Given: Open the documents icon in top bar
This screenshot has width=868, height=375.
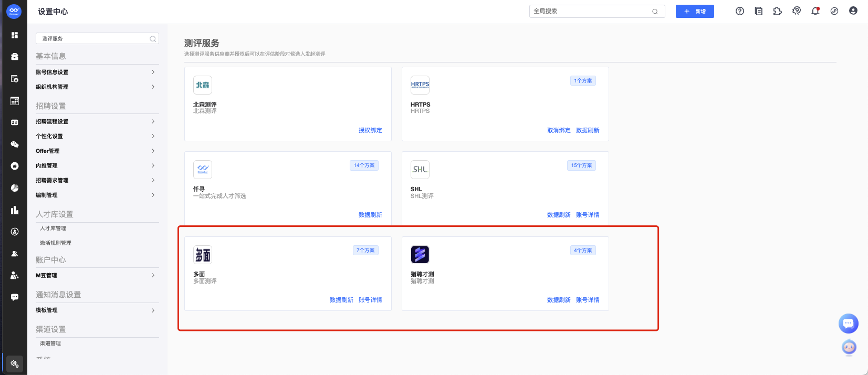Looking at the screenshot, I should click(x=759, y=11).
